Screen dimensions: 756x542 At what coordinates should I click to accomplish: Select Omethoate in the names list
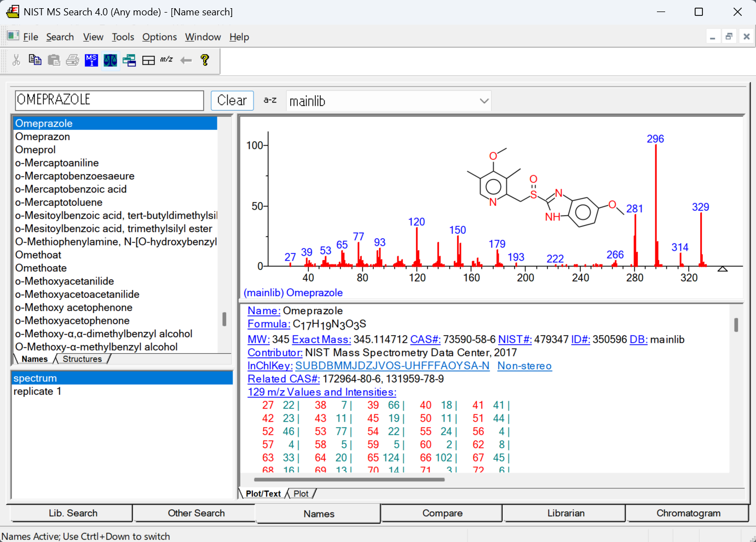click(41, 268)
